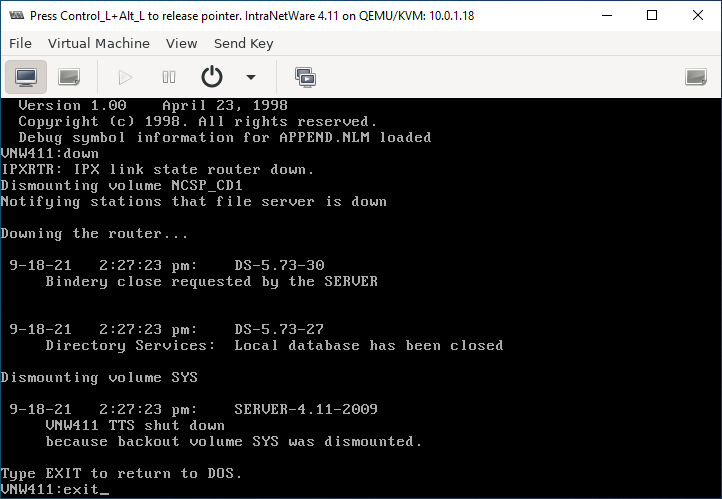The image size is (722, 499).
Task: Click 'VNW411 TTS shut down' line
Action: pyautogui.click(x=135, y=425)
